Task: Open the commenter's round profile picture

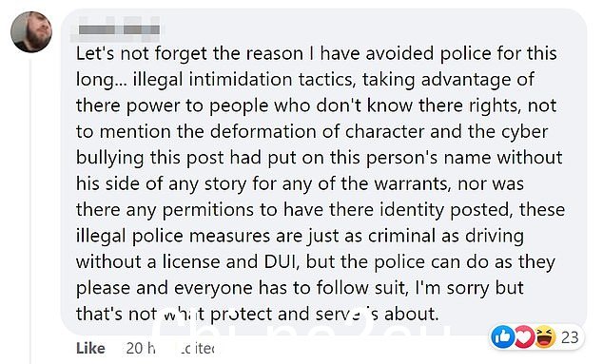Action: (31, 31)
